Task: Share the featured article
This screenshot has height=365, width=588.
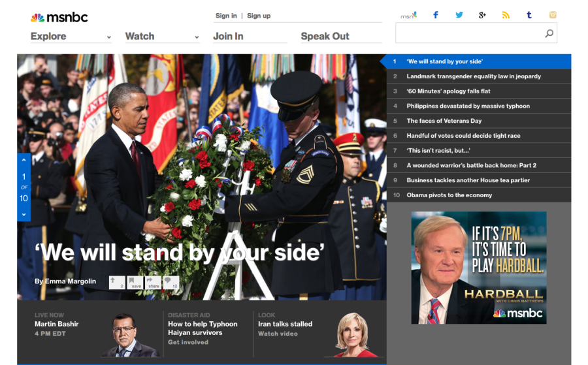Action: (154, 282)
